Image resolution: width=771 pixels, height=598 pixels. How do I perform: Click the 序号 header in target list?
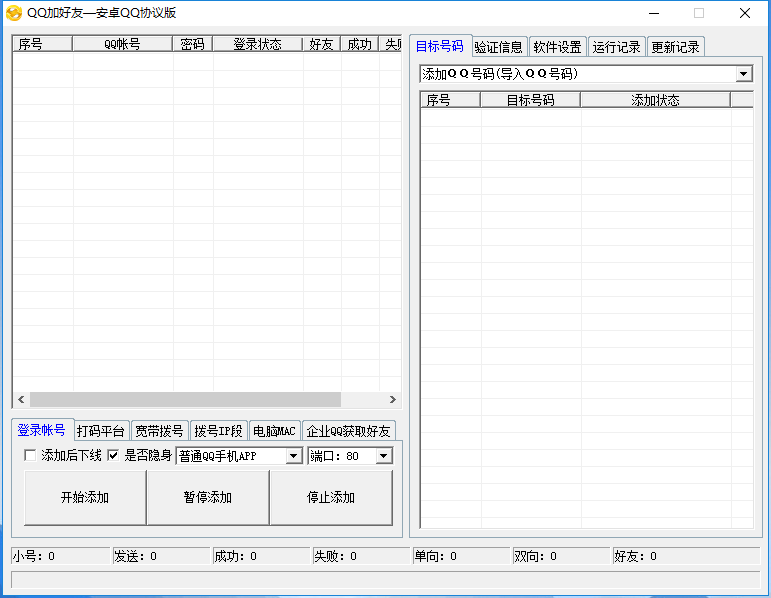pyautogui.click(x=450, y=100)
